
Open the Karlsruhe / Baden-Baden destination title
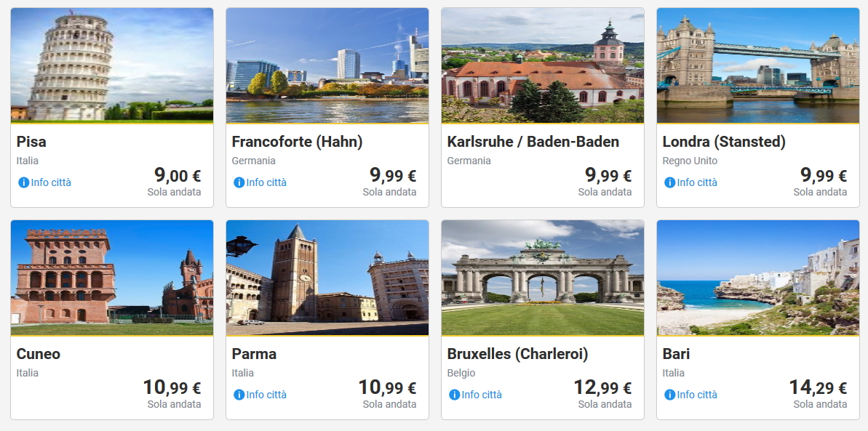point(533,142)
